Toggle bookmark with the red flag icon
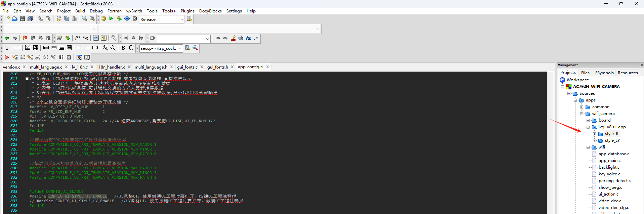644x214 pixels. 25,38
